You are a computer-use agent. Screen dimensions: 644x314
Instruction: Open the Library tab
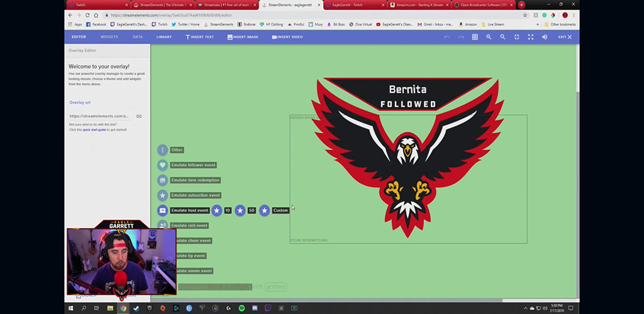pos(164,37)
